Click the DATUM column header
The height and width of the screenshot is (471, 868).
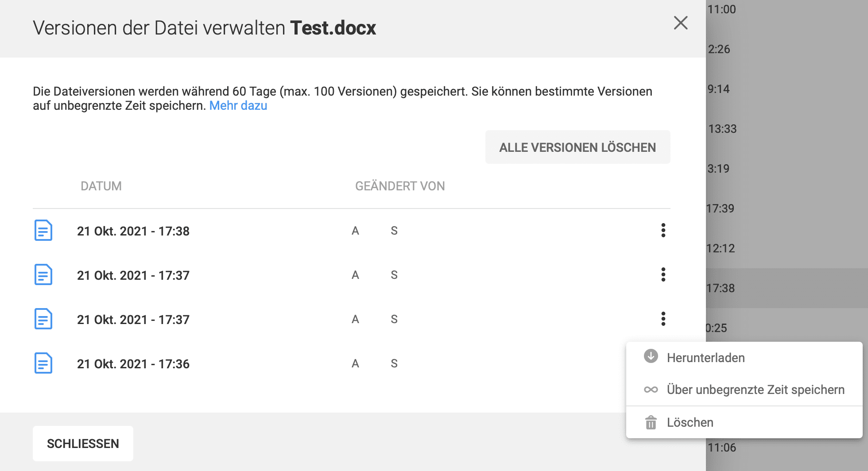(101, 186)
